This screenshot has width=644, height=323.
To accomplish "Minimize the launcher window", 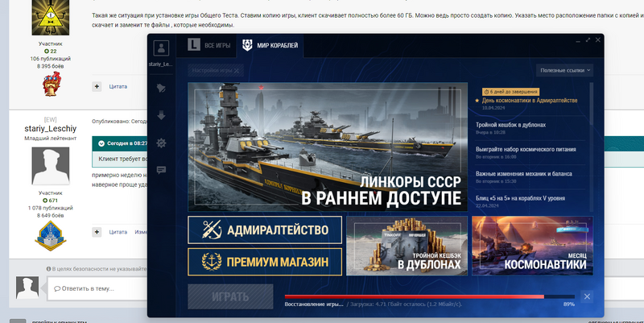I will (577, 40).
